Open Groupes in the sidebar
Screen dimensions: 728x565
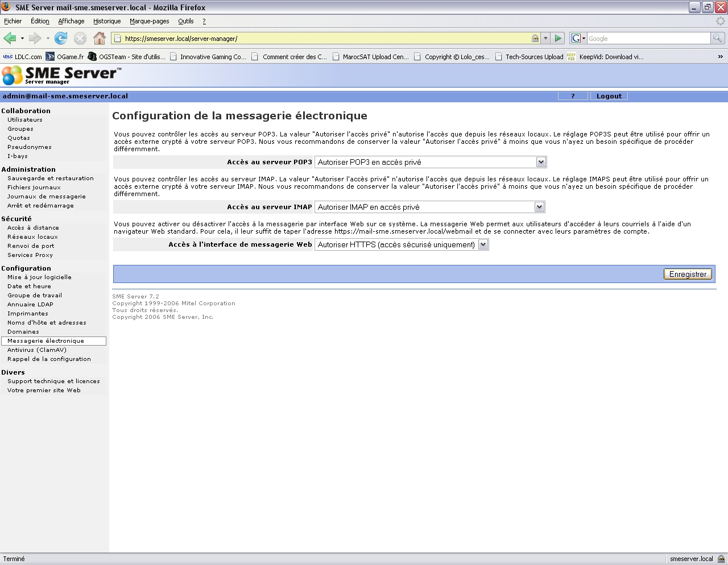[20, 129]
